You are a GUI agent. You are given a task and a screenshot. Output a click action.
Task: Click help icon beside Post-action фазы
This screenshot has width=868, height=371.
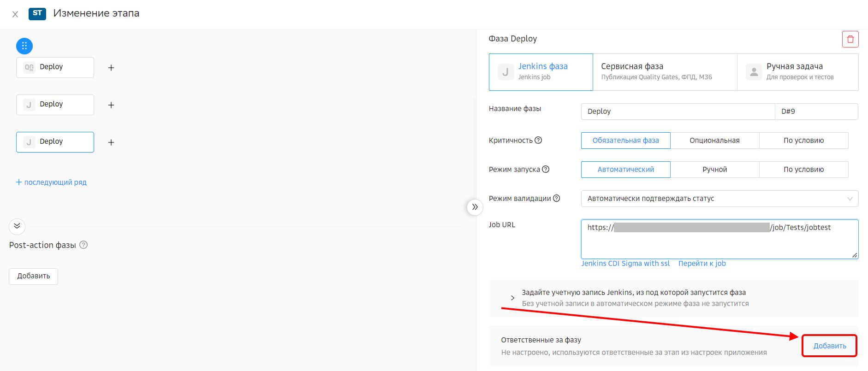(83, 245)
